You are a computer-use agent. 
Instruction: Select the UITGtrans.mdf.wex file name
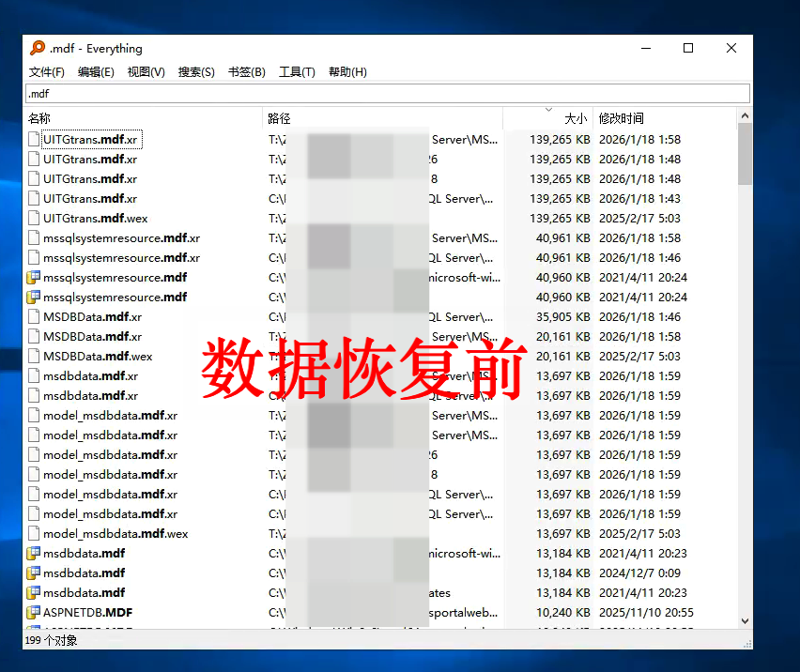click(x=96, y=219)
